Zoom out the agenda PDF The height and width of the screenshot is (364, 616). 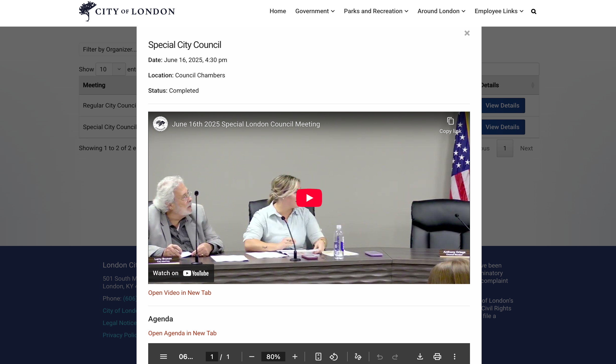[x=252, y=356]
